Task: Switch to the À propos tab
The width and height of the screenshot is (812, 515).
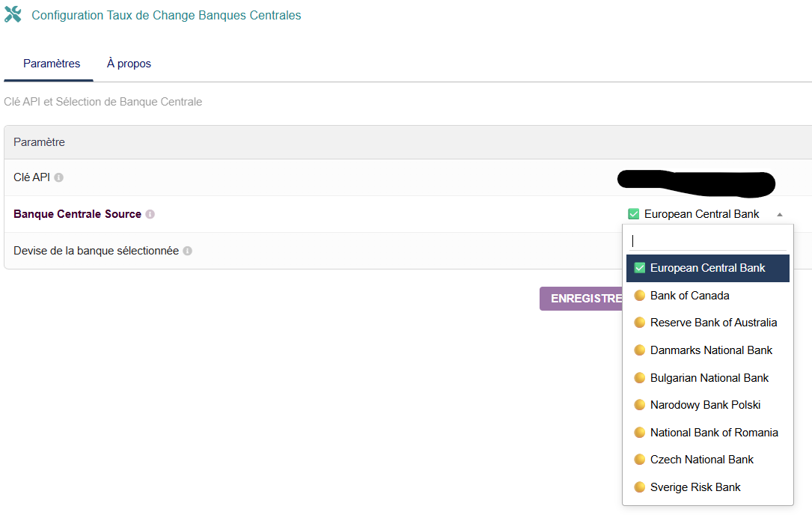Action: [129, 64]
